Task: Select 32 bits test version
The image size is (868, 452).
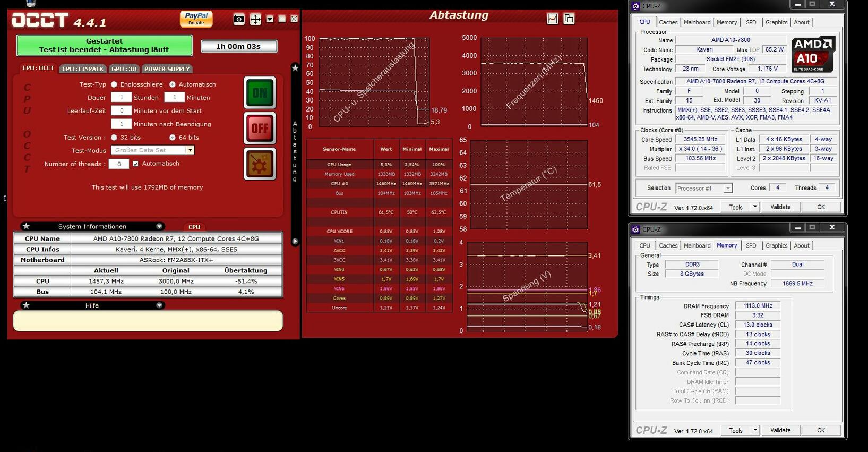Action: [x=114, y=138]
